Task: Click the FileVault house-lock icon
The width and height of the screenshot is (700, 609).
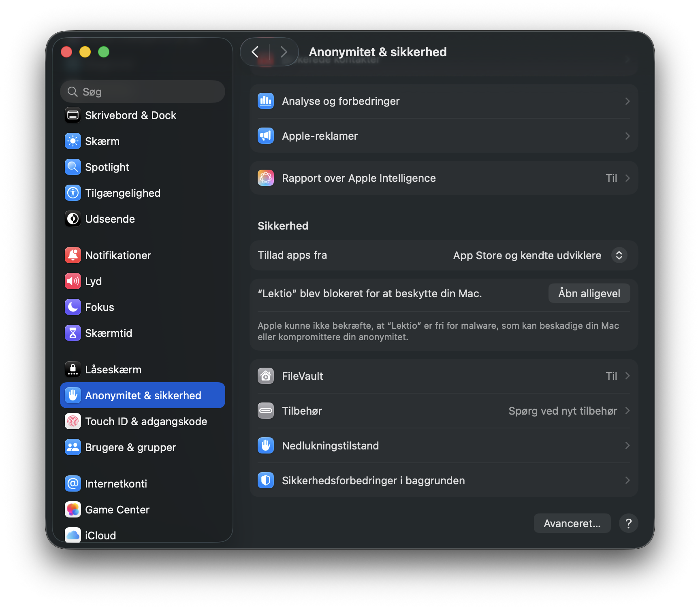Action: pyautogui.click(x=266, y=376)
